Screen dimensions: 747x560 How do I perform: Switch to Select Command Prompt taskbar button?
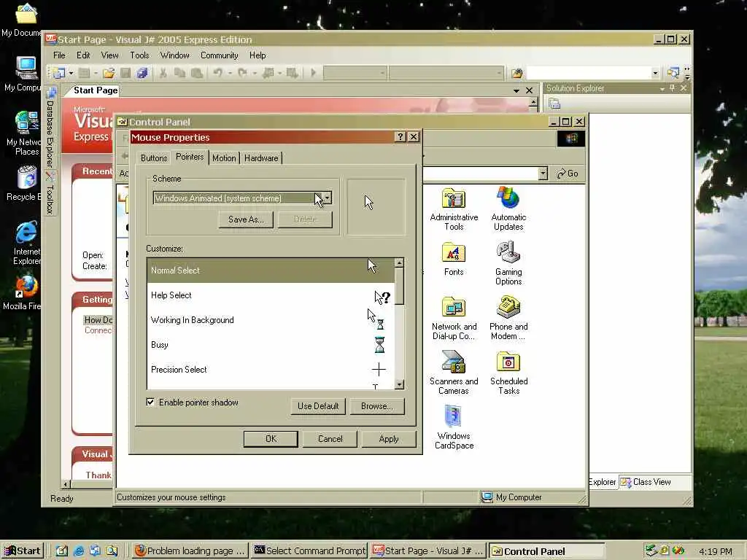pos(309,551)
